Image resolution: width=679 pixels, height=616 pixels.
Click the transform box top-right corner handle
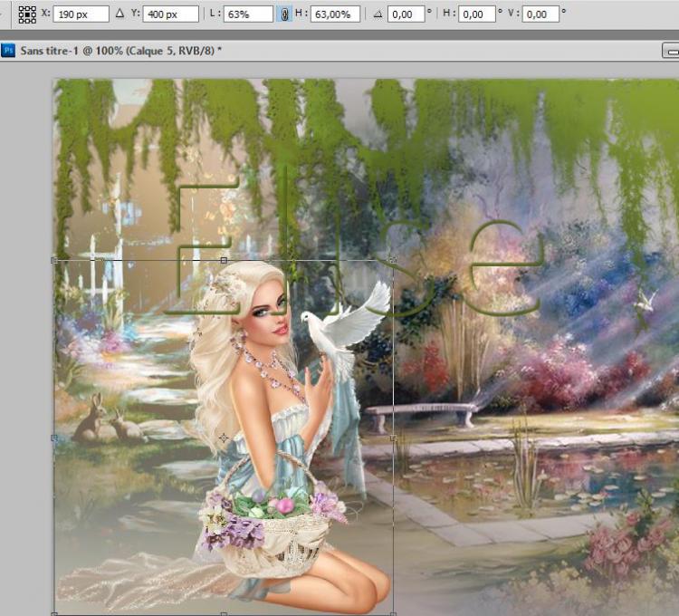coord(393,260)
